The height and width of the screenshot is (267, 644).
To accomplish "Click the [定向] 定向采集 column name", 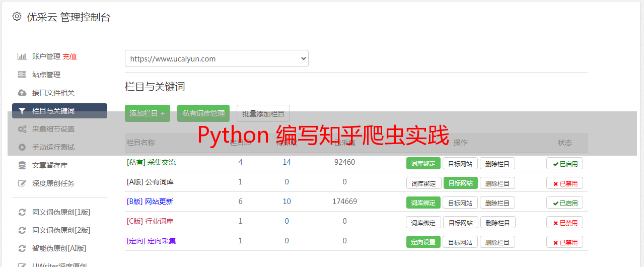I will pos(151,241).
